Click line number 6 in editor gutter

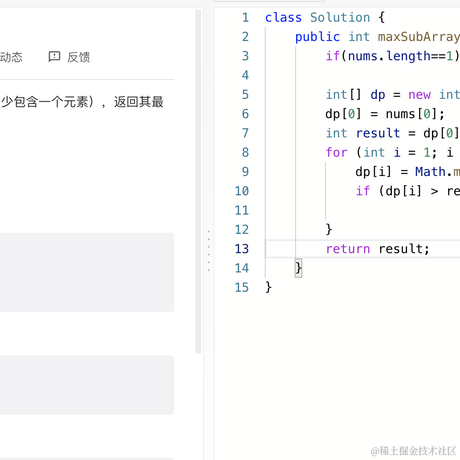coord(245,114)
